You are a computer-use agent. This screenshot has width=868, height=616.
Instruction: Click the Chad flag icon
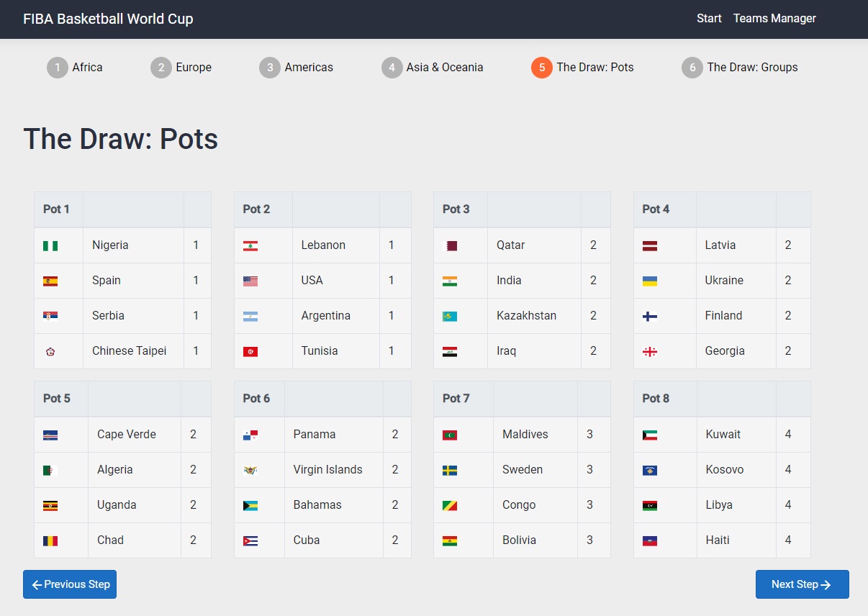50,540
